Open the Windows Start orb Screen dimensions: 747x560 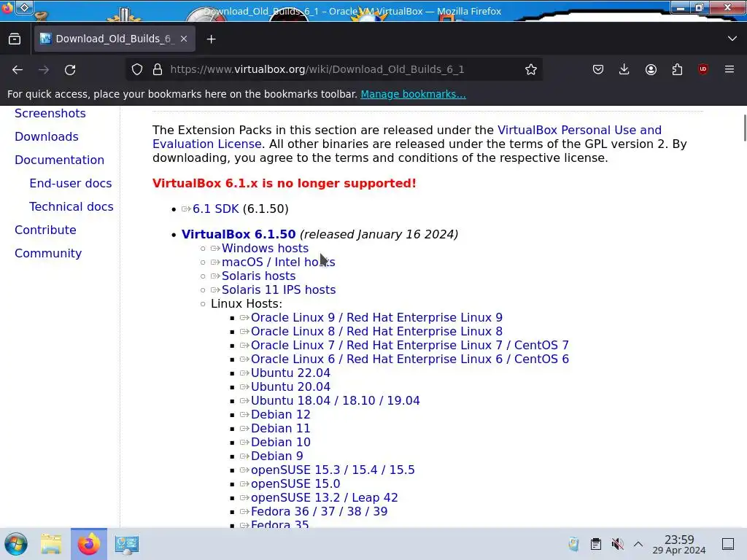pyautogui.click(x=16, y=544)
